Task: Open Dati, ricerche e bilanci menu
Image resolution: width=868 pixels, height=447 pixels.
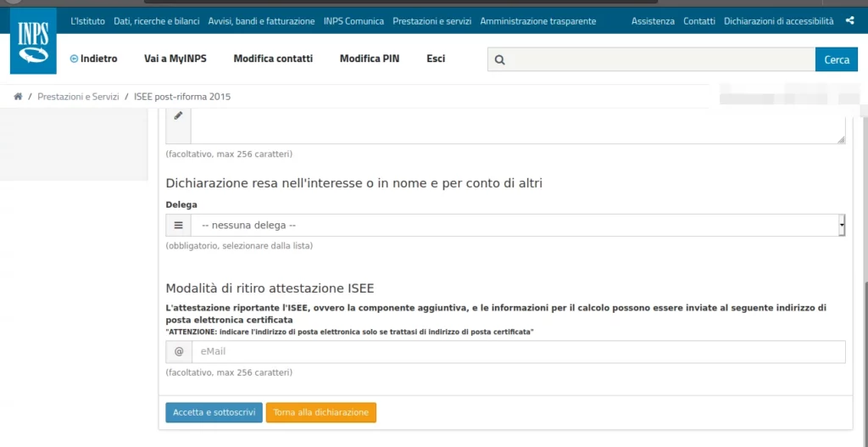Action: [156, 21]
